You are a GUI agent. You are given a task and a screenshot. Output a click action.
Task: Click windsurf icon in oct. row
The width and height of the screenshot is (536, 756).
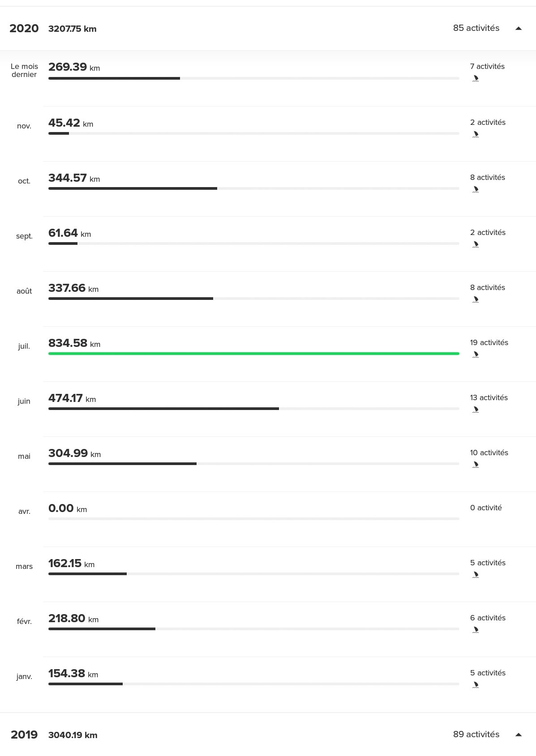[x=476, y=189]
